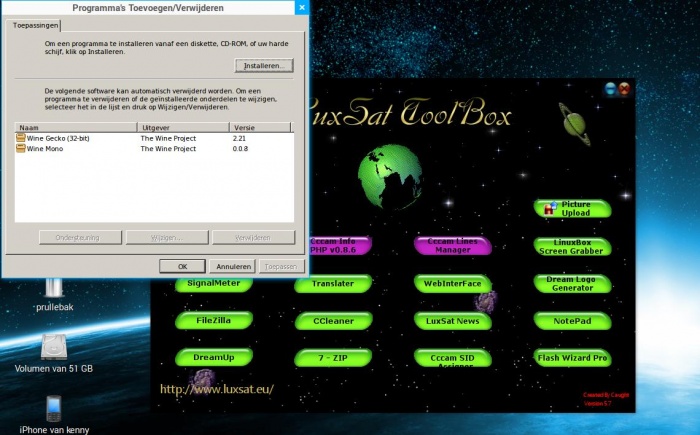
Task: Visit the http://www.luxsat.eu/ link
Action: 217,389
